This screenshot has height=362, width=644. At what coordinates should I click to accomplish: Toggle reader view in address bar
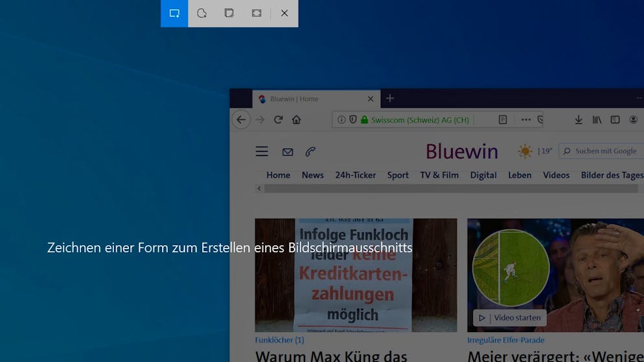tap(503, 120)
